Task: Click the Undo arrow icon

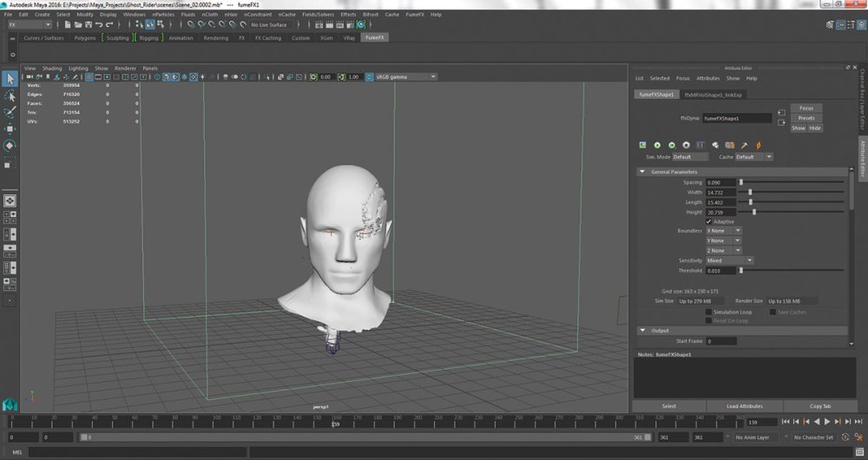Action: 99,25
